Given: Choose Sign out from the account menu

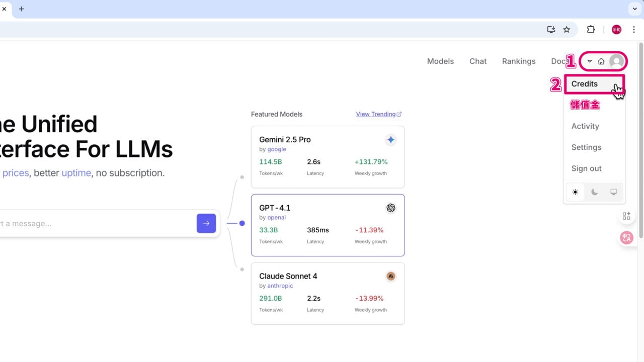Looking at the screenshot, I should 586,168.
